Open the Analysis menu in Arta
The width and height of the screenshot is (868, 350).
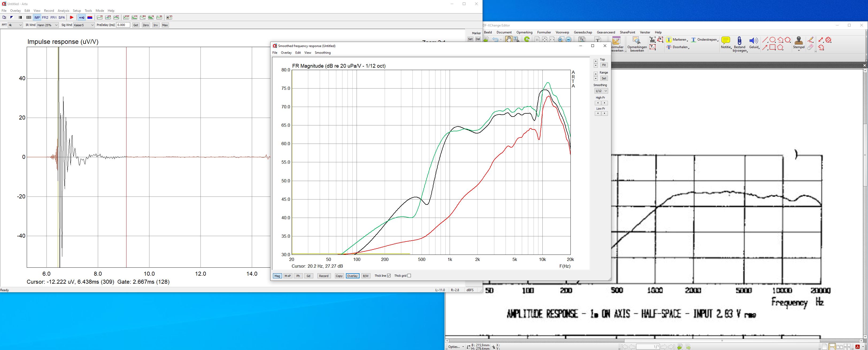click(63, 10)
